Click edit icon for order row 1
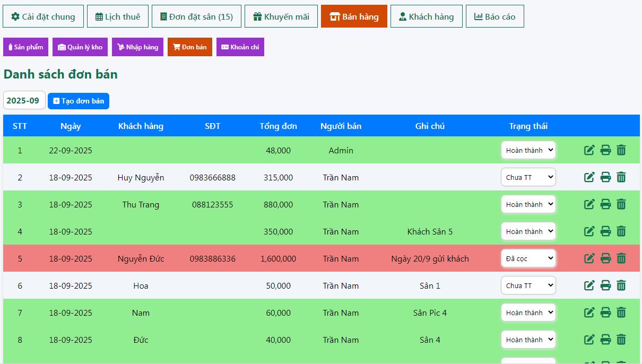 (x=589, y=150)
